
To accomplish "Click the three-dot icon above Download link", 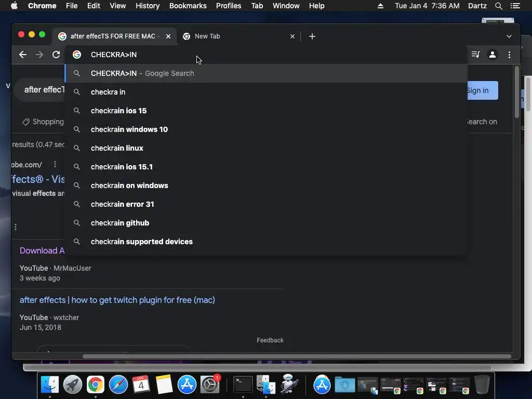I will click(x=16, y=227).
